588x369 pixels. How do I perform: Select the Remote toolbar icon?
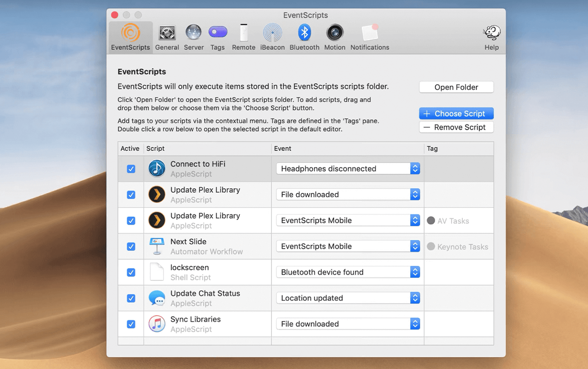(243, 37)
